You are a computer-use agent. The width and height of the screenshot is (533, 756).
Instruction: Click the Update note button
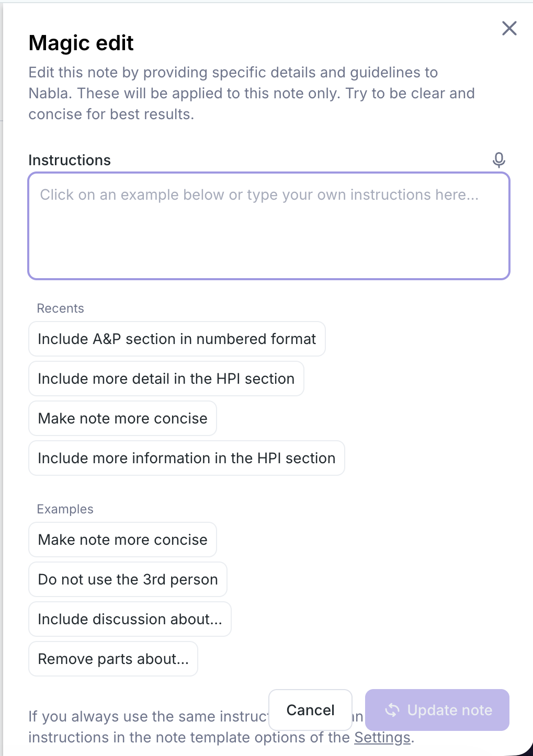click(x=437, y=710)
